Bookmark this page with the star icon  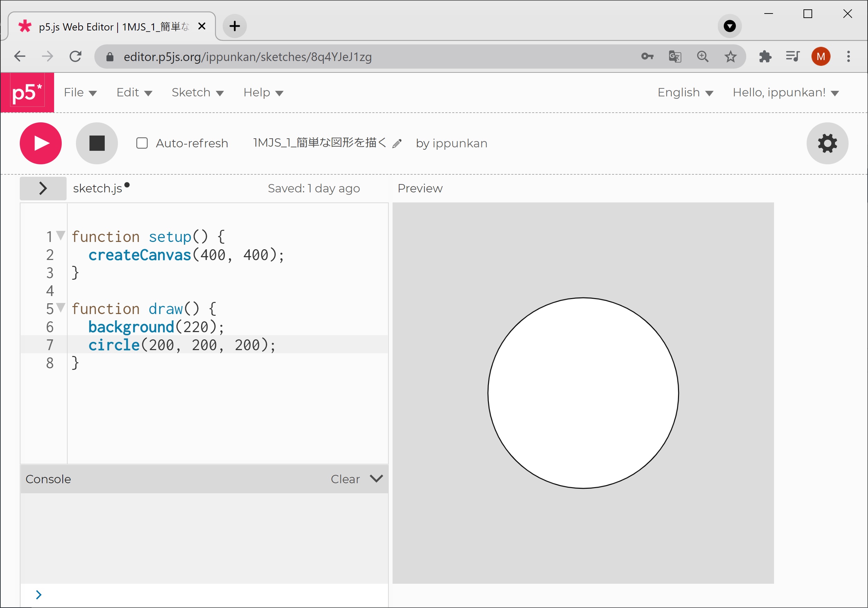point(730,57)
